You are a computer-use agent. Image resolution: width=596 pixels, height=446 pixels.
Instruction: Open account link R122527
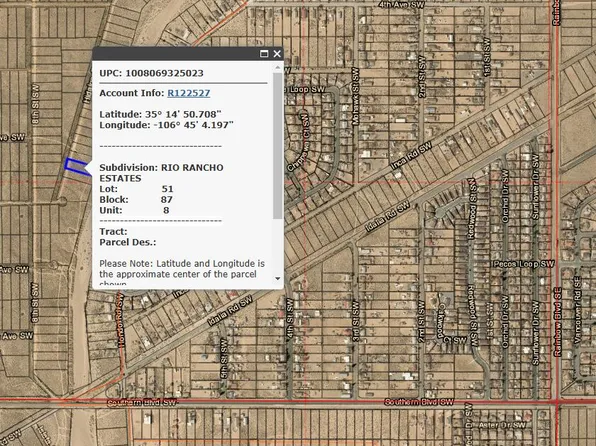coord(189,93)
